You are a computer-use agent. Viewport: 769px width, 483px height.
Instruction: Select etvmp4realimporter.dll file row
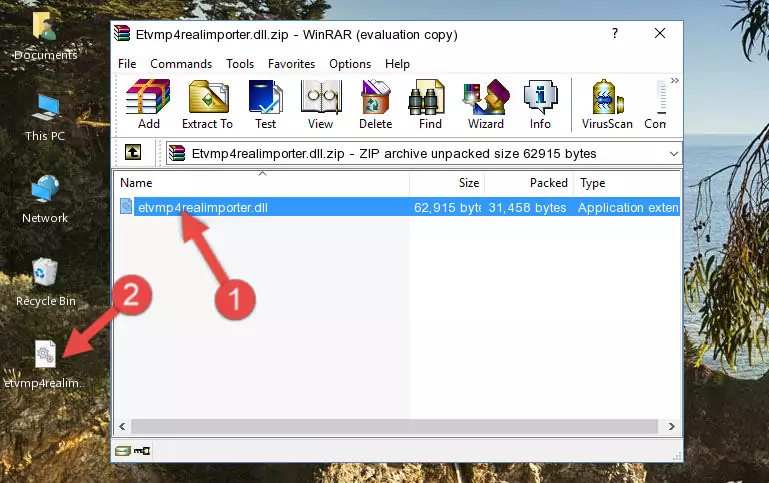click(x=398, y=207)
